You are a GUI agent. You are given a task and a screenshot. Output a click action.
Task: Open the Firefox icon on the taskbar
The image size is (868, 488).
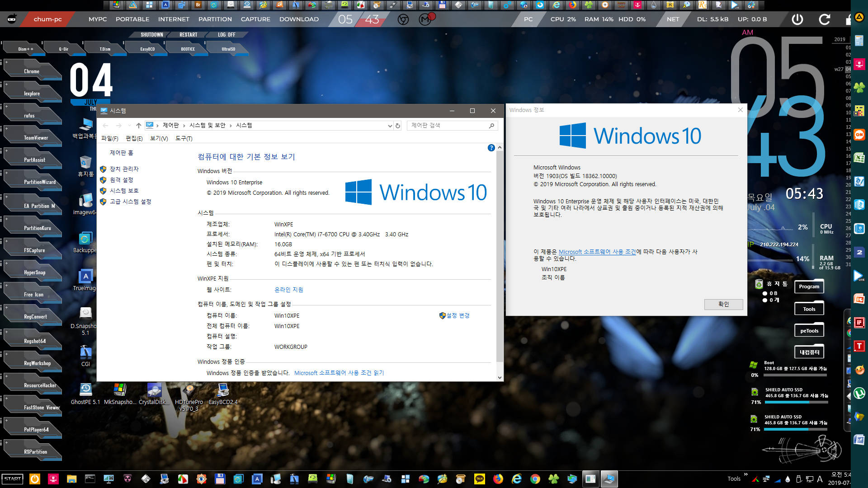(x=498, y=479)
